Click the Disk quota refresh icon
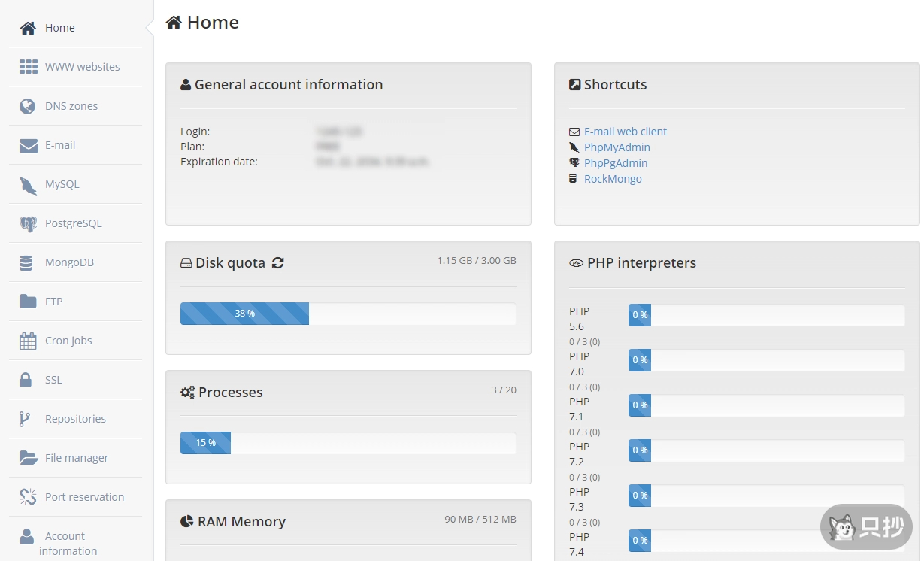This screenshot has width=924, height=561. pyautogui.click(x=278, y=263)
